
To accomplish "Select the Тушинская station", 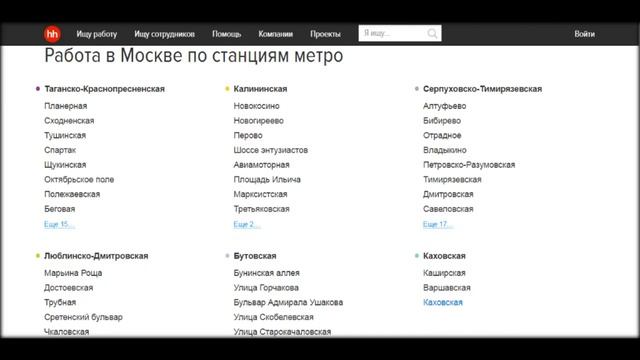I will (x=65, y=136).
